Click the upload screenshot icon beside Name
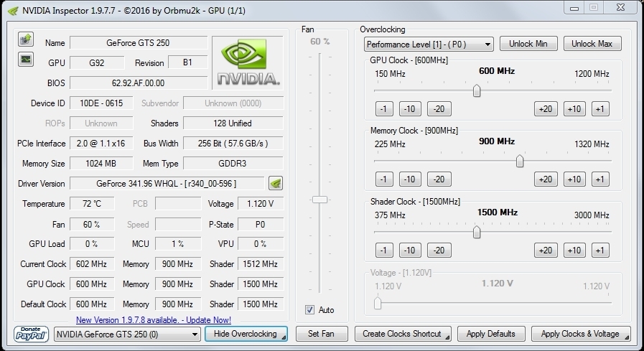This screenshot has height=351, width=644. click(x=26, y=39)
